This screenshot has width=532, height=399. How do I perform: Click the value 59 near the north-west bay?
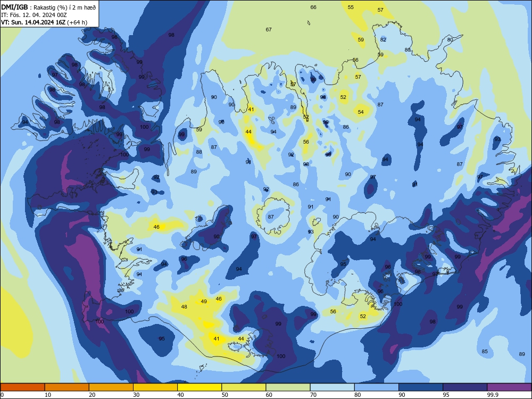coord(199,130)
